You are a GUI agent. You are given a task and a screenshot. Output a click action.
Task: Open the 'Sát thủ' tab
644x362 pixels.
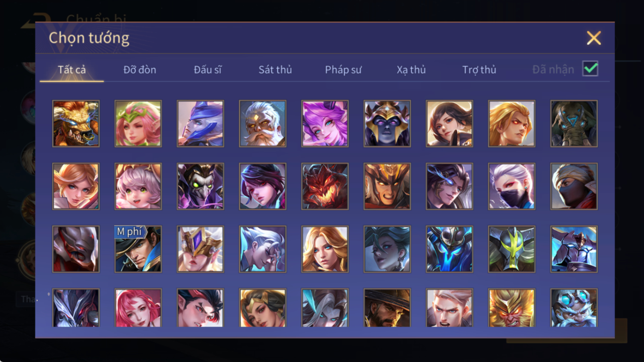pos(275,70)
